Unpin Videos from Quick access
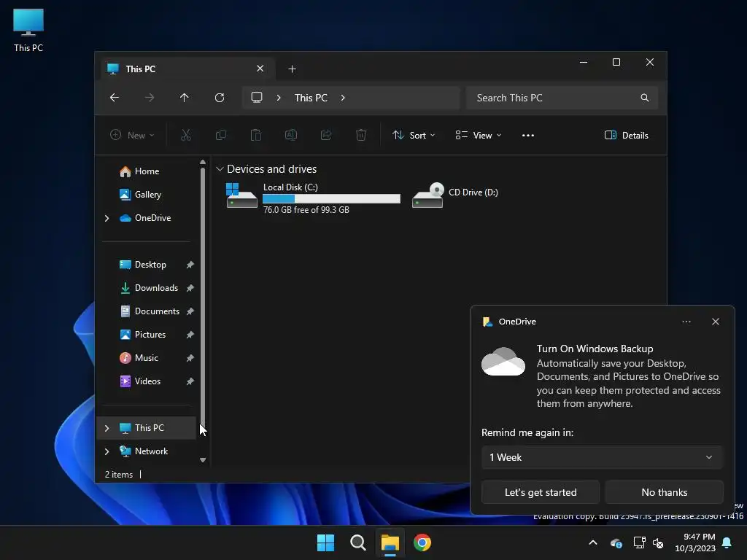 [190, 381]
